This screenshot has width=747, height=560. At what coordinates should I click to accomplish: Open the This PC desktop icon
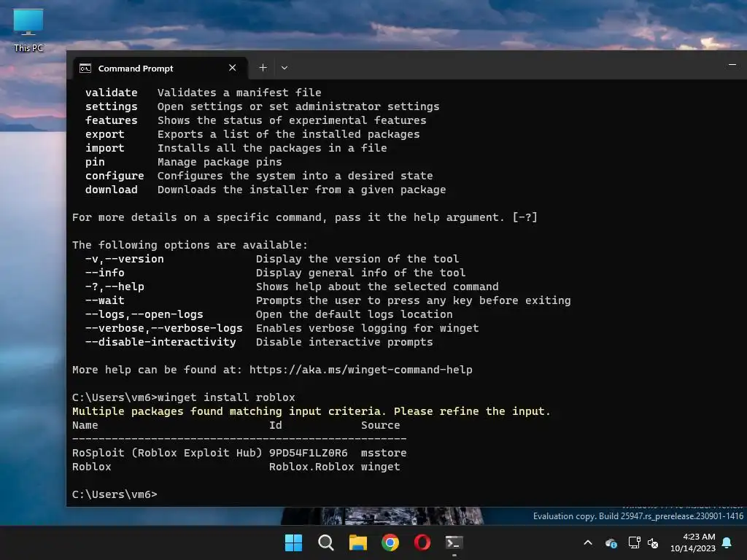(x=28, y=30)
